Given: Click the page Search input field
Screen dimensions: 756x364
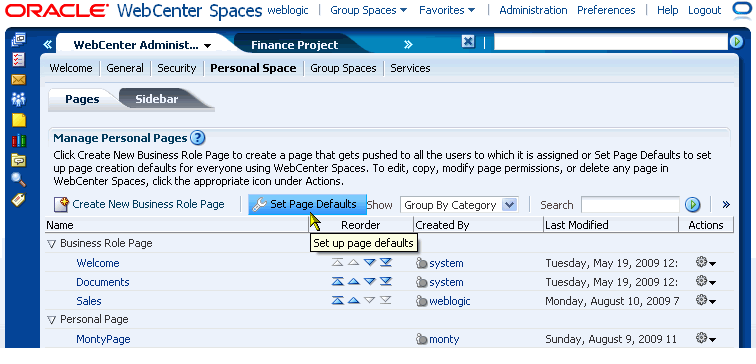Looking at the screenshot, I should pyautogui.click(x=630, y=205).
